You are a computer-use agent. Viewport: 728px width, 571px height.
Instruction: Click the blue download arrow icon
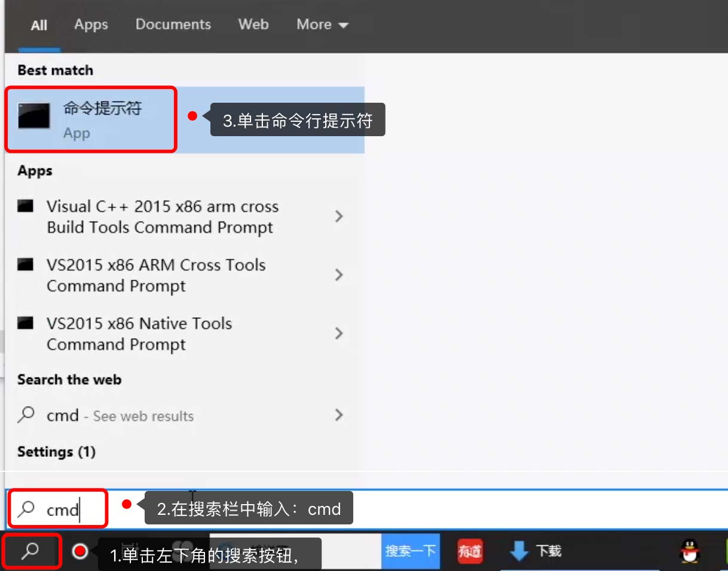519,551
